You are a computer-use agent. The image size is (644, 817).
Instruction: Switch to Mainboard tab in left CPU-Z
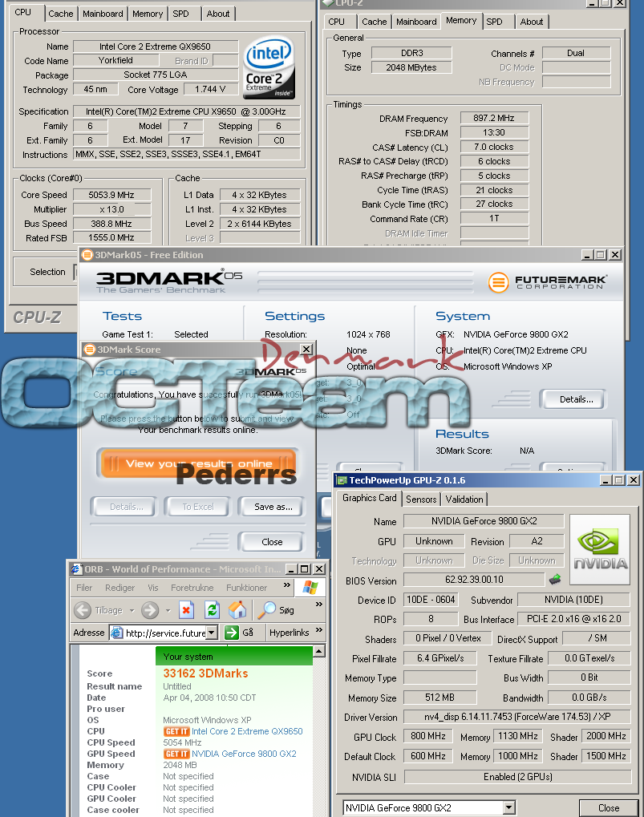coord(103,14)
